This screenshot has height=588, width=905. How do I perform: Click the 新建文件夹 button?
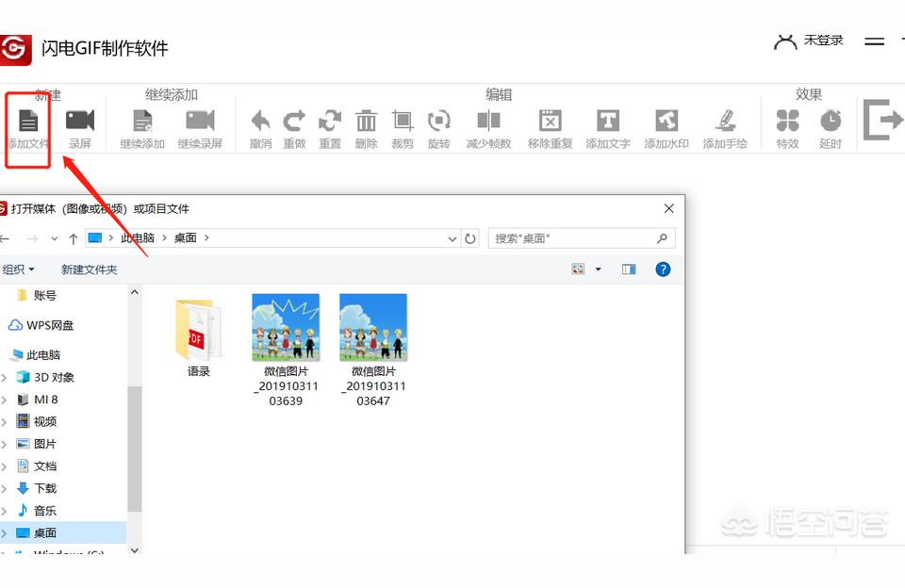tap(90, 269)
